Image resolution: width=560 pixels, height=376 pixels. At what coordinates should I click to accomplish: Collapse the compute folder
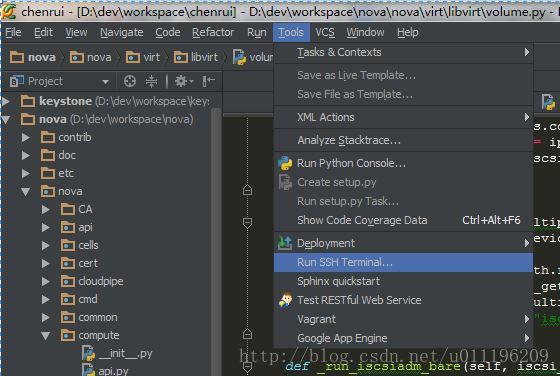click(46, 336)
